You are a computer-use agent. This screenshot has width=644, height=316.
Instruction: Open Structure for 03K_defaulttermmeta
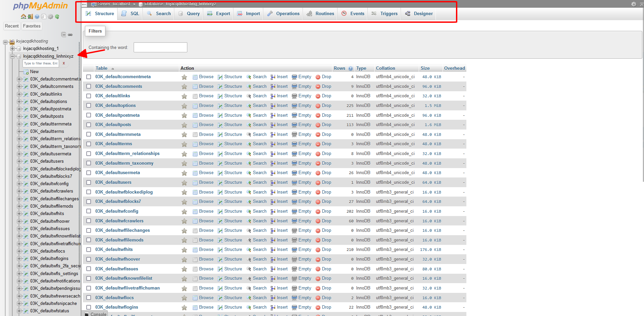(230, 135)
